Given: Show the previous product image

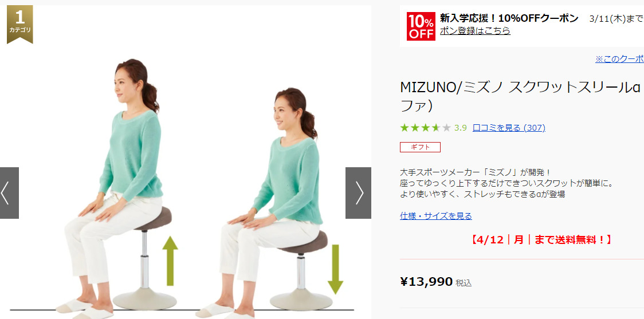Looking at the screenshot, I should point(9,193).
